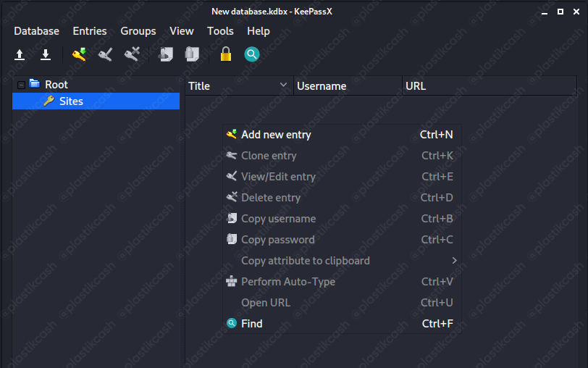The width and height of the screenshot is (588, 368).
Task: Open the Groups menu
Action: pyautogui.click(x=138, y=31)
